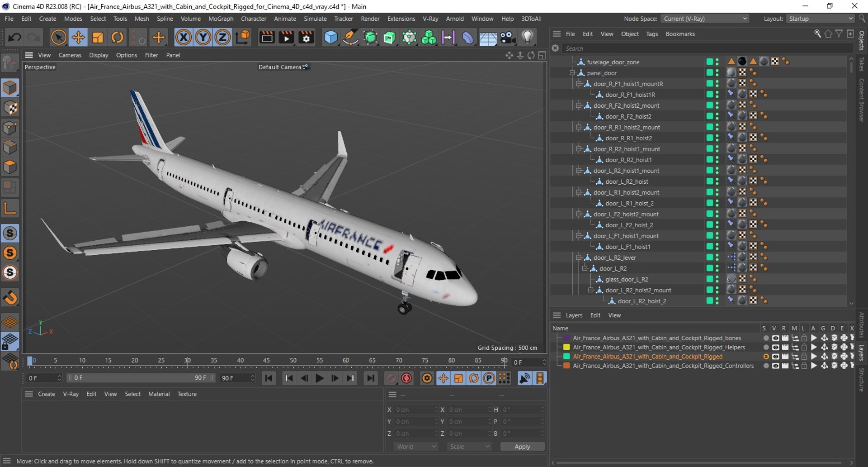The image size is (868, 467).
Task: Collapse door_L_R2_hoist2_mount node
Action: tap(591, 290)
